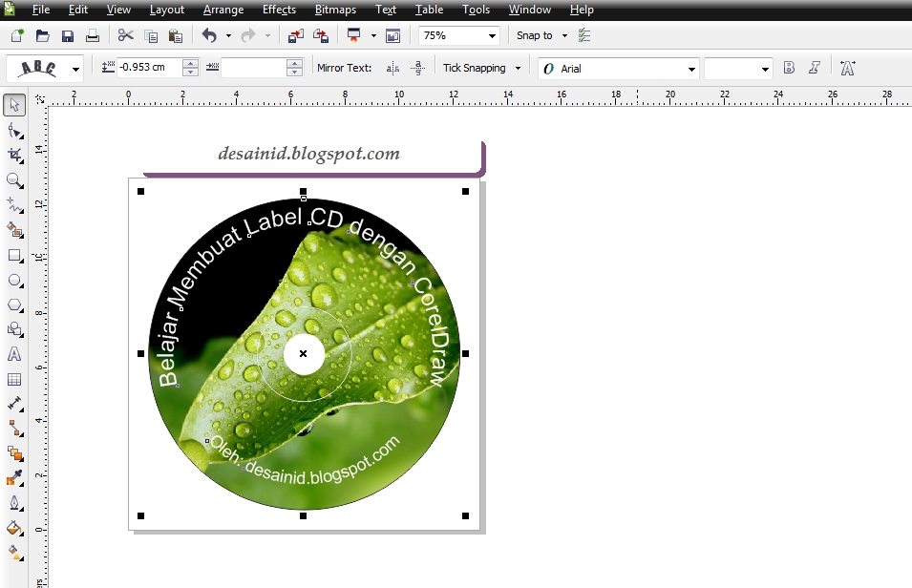Screen dimensions: 912x588
Task: Open the Bitmaps menu
Action: pos(335,10)
